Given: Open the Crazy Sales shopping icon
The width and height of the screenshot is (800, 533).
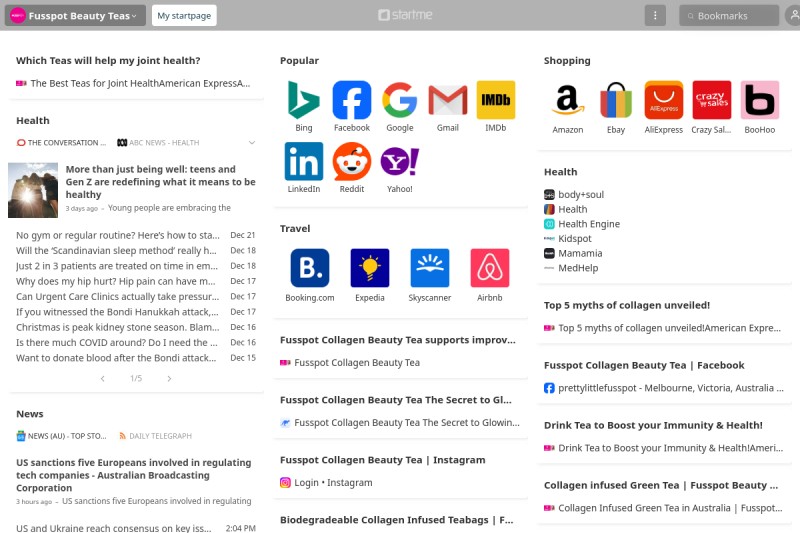Looking at the screenshot, I should [x=712, y=100].
